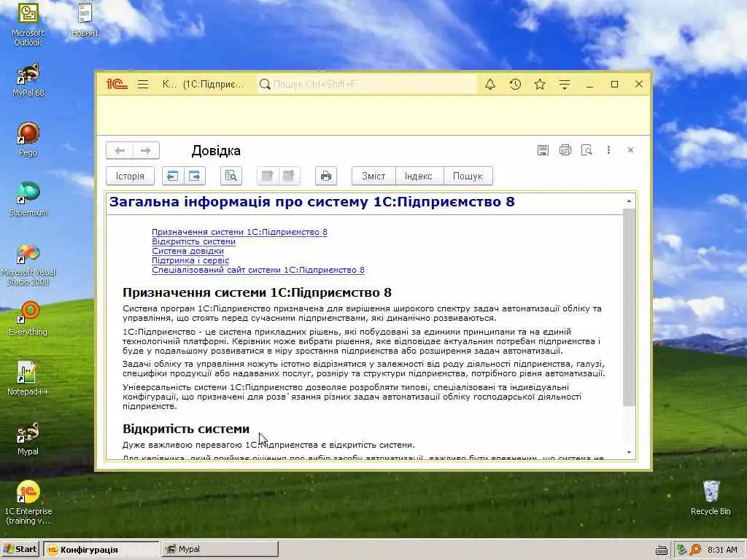
Task: Open notifications bell icon
Action: pyautogui.click(x=489, y=85)
